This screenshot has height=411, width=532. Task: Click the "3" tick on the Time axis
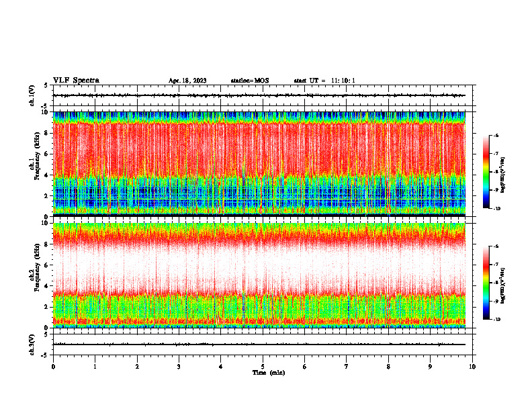(x=179, y=367)
